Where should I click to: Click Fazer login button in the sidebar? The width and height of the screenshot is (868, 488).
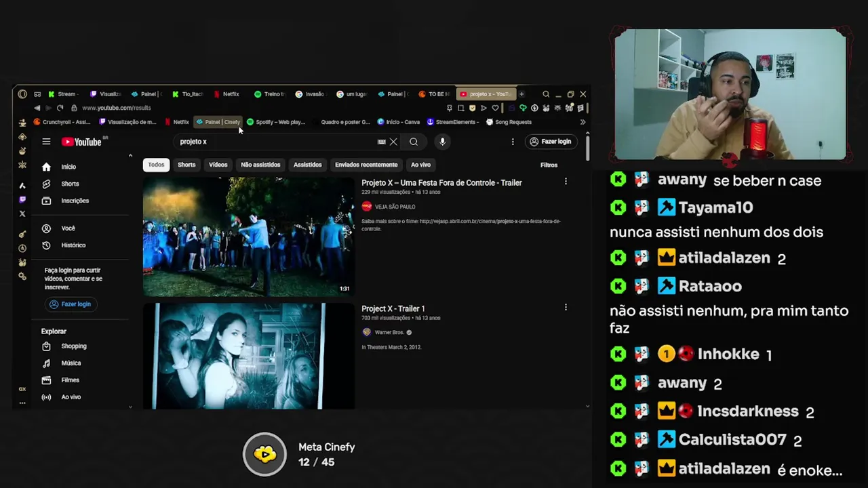(70, 304)
